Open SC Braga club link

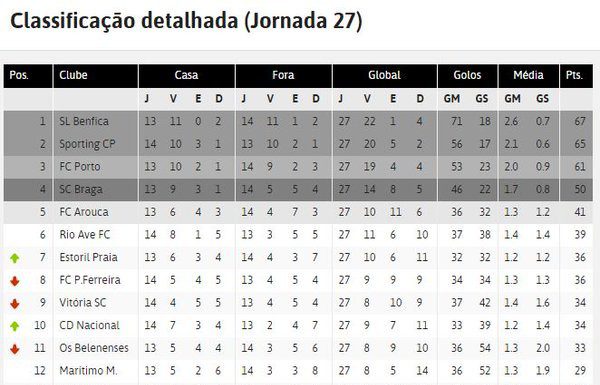(81, 189)
